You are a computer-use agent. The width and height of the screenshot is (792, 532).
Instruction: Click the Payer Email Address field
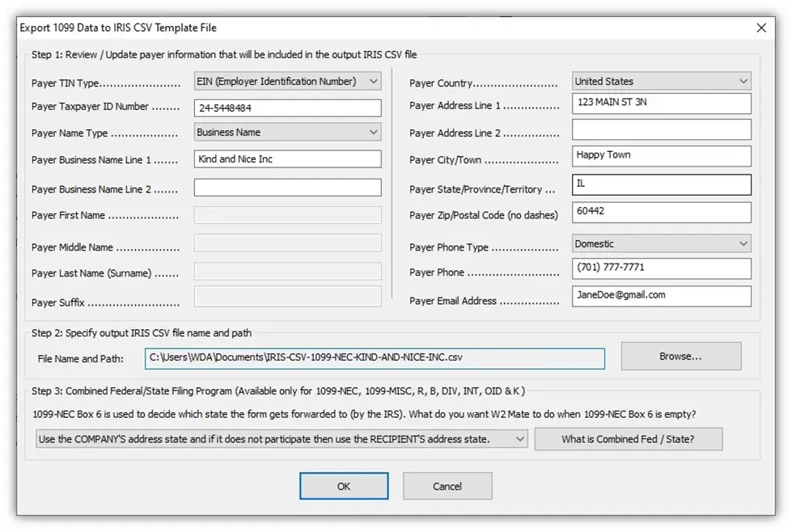pyautogui.click(x=662, y=296)
